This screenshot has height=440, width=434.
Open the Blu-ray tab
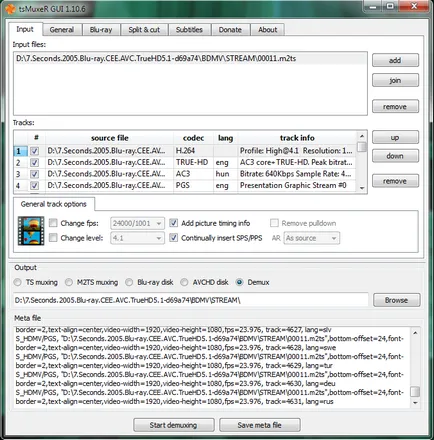click(101, 30)
